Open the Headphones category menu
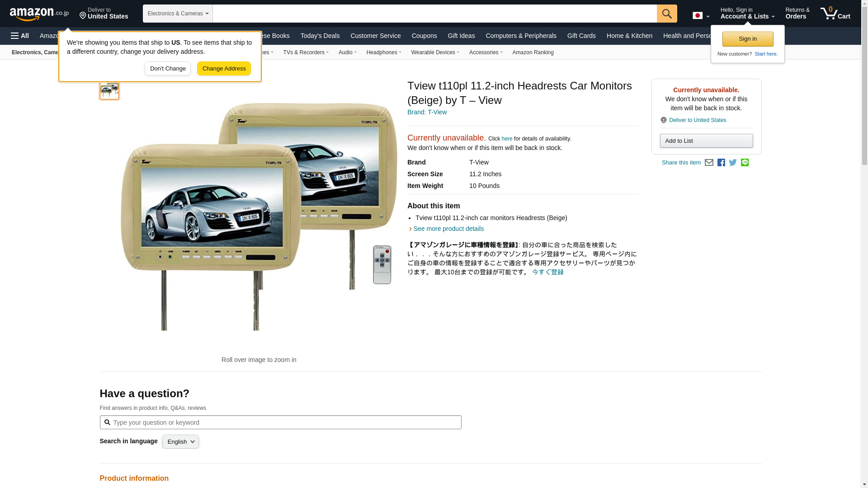This screenshot has height=488, width=868. pos(383,52)
